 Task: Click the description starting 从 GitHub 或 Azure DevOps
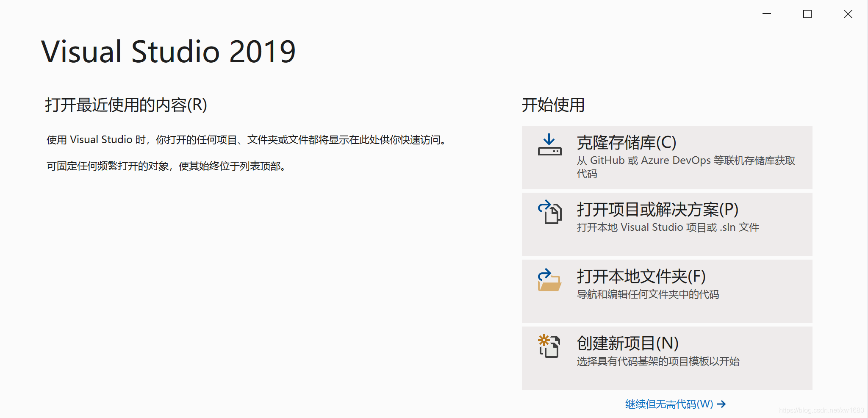point(686,167)
